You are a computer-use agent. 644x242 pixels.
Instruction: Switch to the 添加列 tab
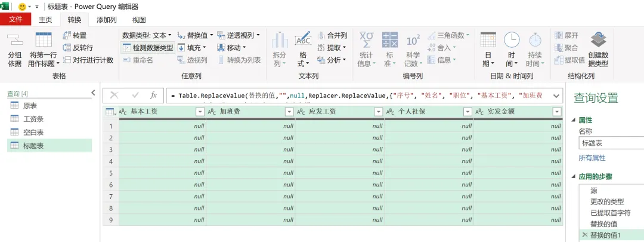click(106, 20)
